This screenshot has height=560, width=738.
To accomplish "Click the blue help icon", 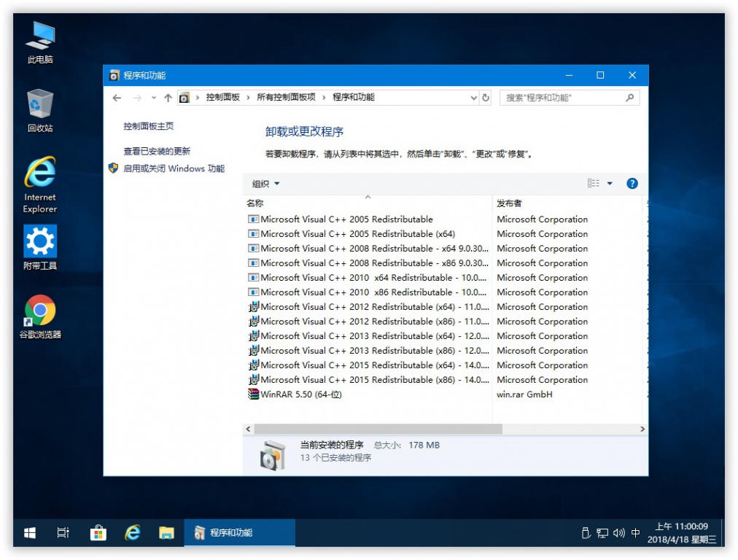I will (632, 184).
